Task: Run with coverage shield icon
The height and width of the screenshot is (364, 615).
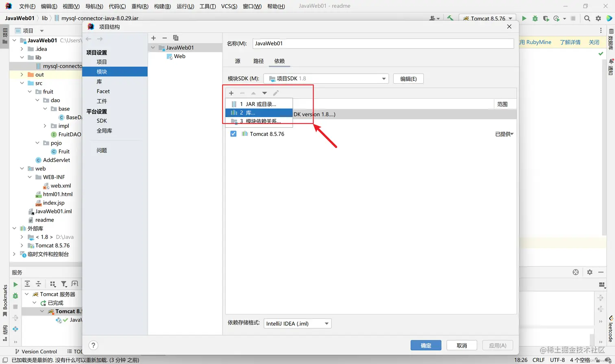Action: [546, 18]
